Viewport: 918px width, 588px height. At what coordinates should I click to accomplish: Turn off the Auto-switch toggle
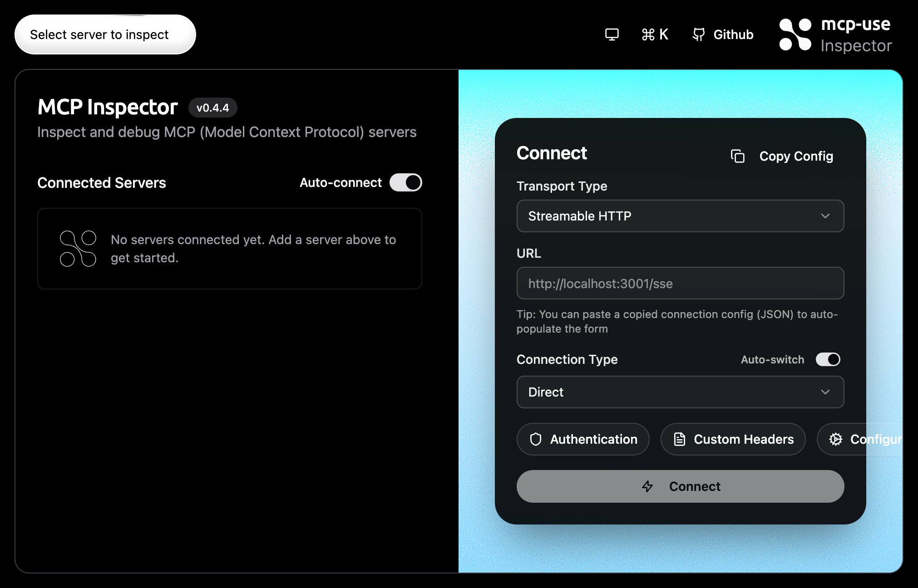coord(828,359)
